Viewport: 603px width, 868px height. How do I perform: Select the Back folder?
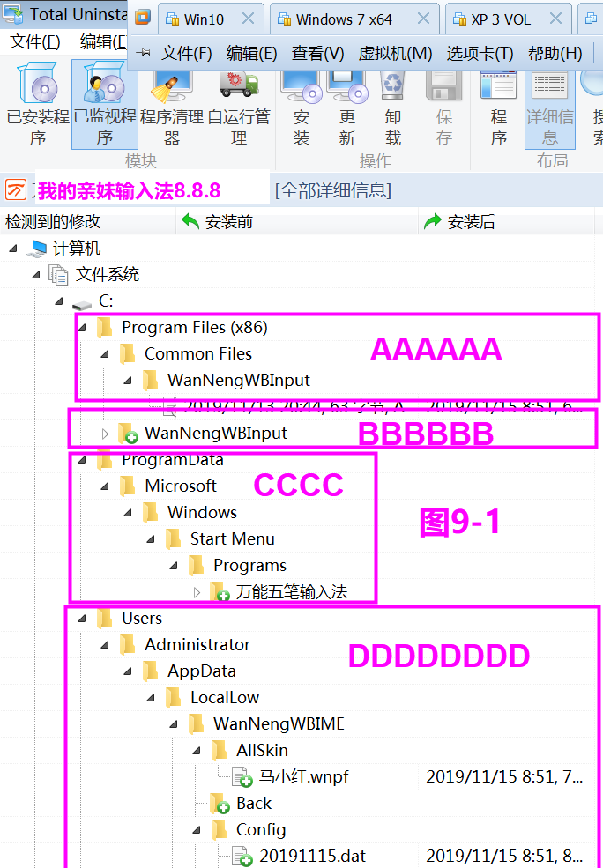(254, 804)
